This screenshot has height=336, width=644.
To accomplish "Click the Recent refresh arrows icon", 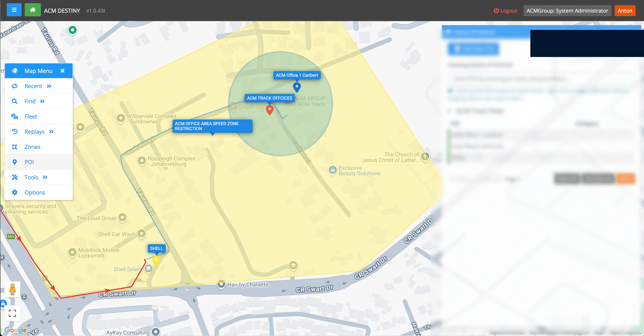I will (15, 86).
